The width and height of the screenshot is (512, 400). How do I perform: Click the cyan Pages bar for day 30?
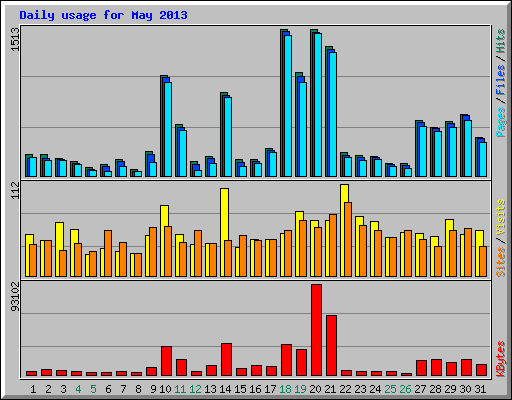pyautogui.click(x=468, y=148)
